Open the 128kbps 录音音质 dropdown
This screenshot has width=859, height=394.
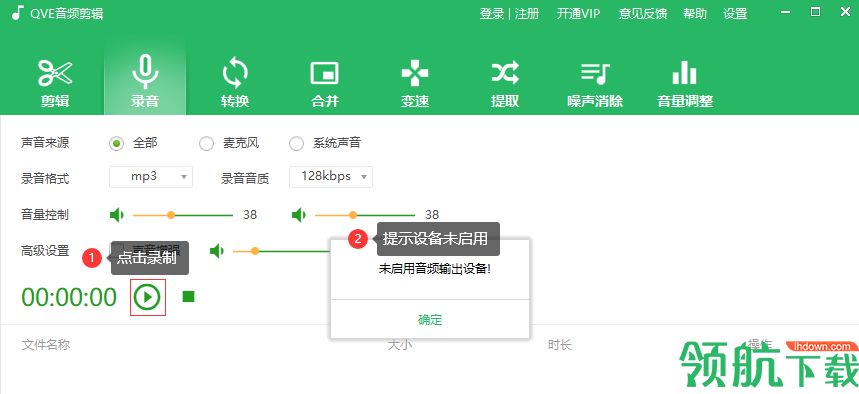(331, 177)
